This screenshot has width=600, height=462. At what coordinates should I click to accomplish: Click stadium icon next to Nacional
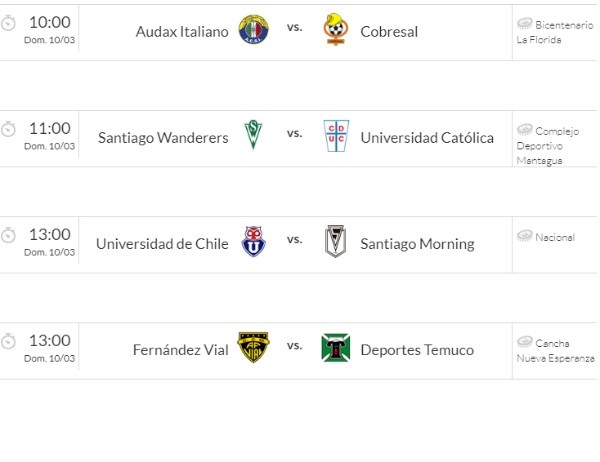tap(525, 235)
